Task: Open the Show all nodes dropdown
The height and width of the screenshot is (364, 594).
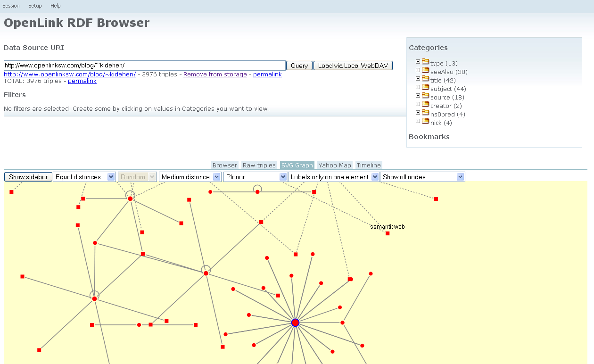Action: click(x=422, y=177)
